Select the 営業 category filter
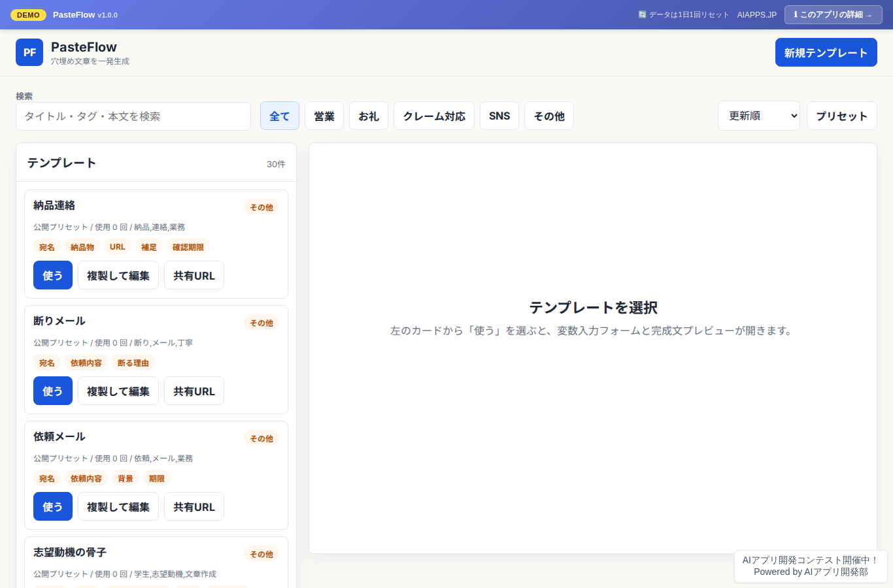Screen dimensions: 893x588 coord(324,116)
